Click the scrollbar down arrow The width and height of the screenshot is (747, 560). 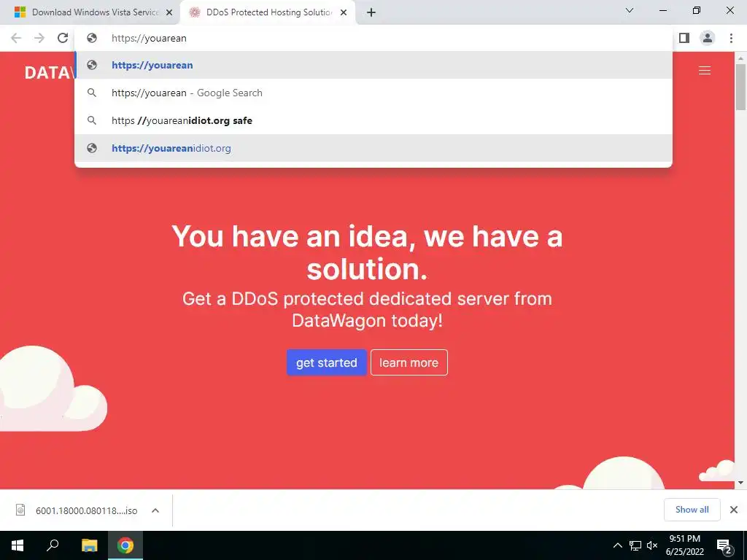741,483
